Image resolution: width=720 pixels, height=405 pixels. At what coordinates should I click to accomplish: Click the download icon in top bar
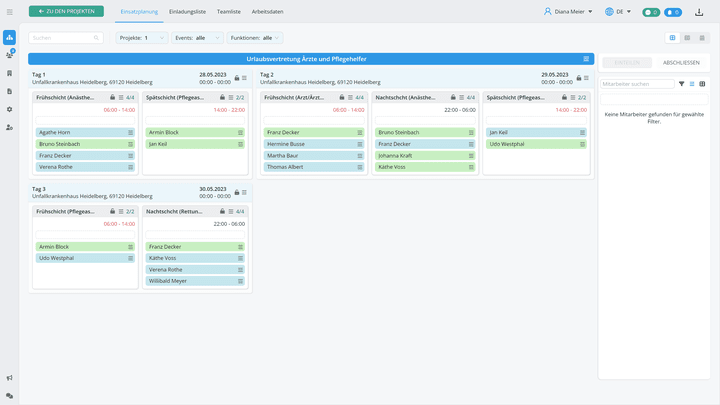pos(698,12)
